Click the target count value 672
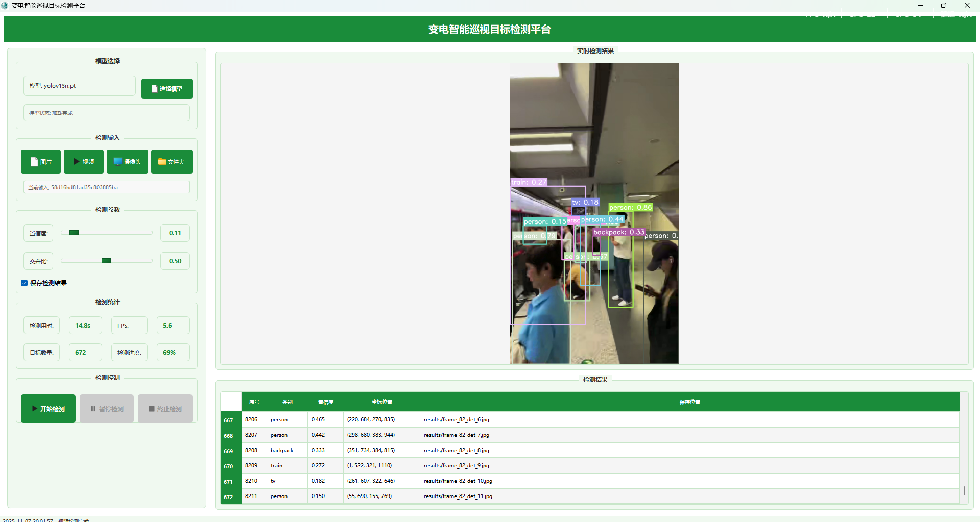Viewport: 980px width, 522px height. (85, 352)
